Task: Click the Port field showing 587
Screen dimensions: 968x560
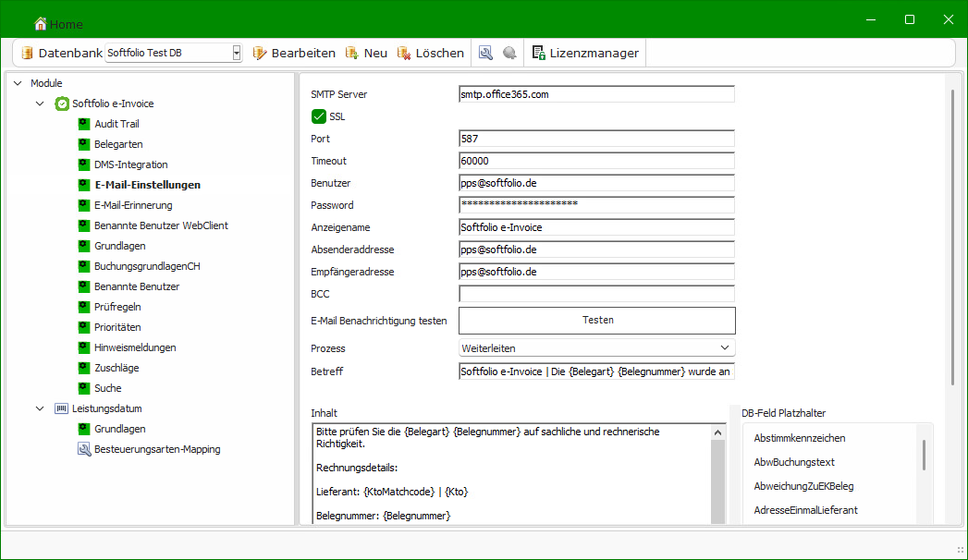Action: coord(596,139)
